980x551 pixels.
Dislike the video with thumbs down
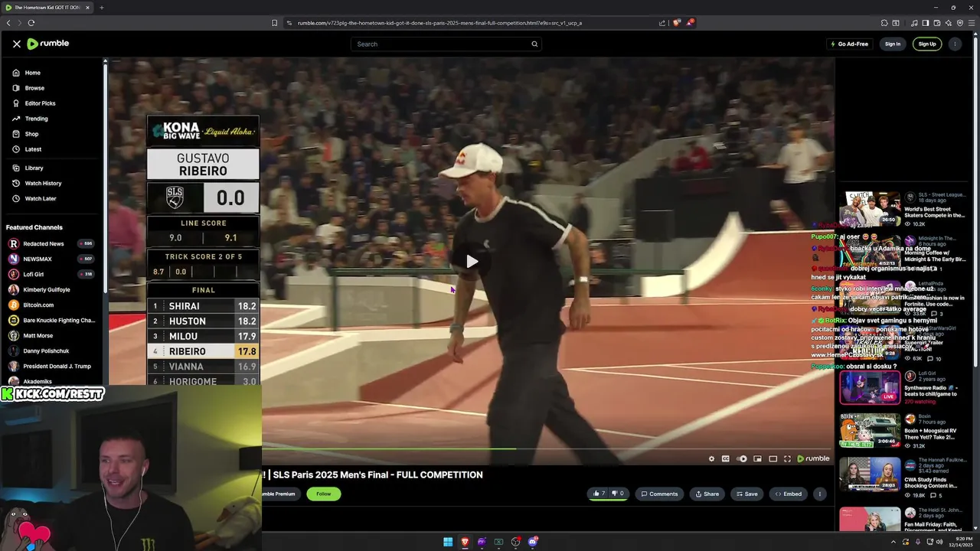pos(618,494)
